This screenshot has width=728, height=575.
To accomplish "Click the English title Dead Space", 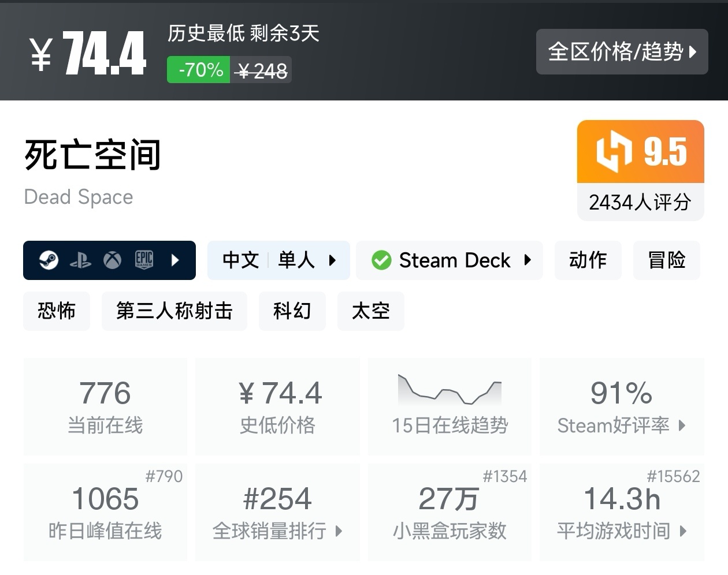I will coord(79,197).
